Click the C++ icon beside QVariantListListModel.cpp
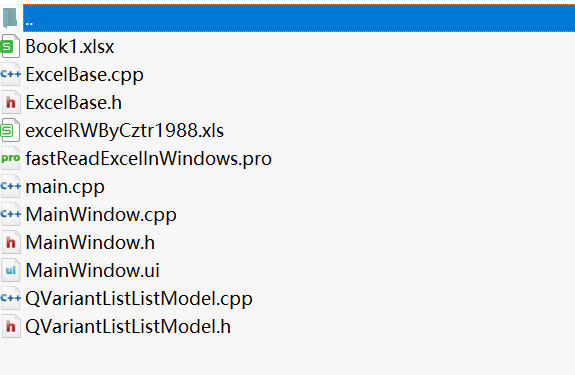 [x=10, y=298]
